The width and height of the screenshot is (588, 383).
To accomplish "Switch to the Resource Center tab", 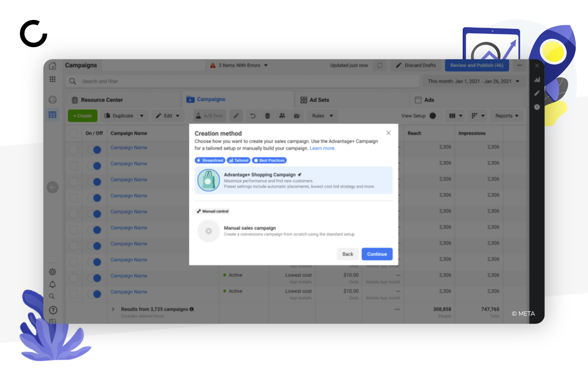I will [x=123, y=100].
